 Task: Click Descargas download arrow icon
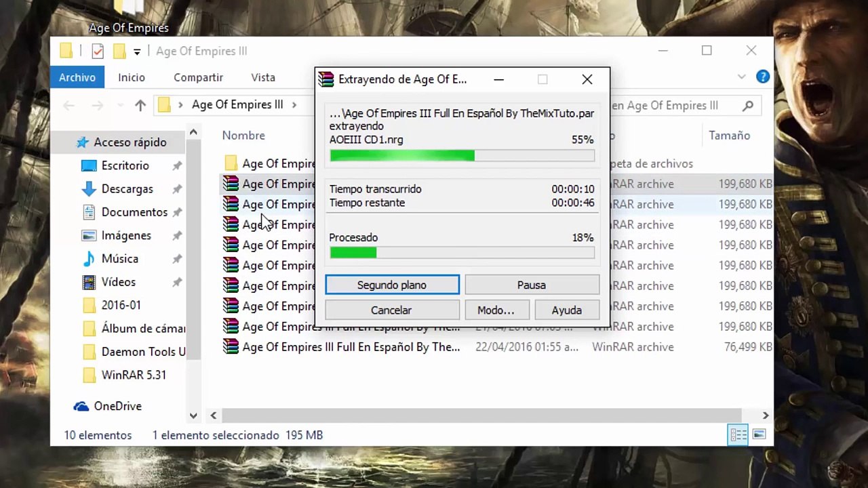click(89, 189)
